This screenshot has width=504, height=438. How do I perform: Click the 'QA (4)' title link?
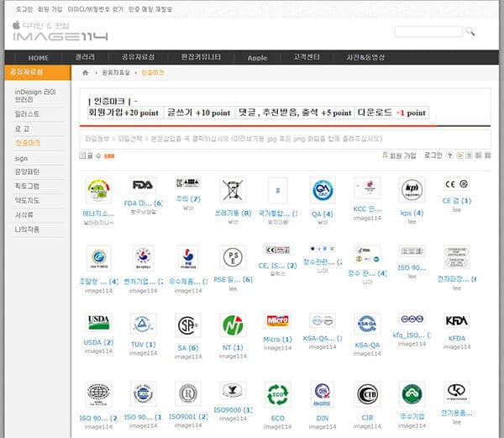point(323,214)
